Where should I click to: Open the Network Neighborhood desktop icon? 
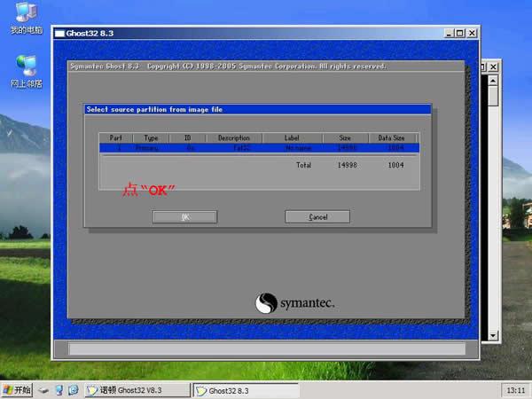(x=26, y=71)
